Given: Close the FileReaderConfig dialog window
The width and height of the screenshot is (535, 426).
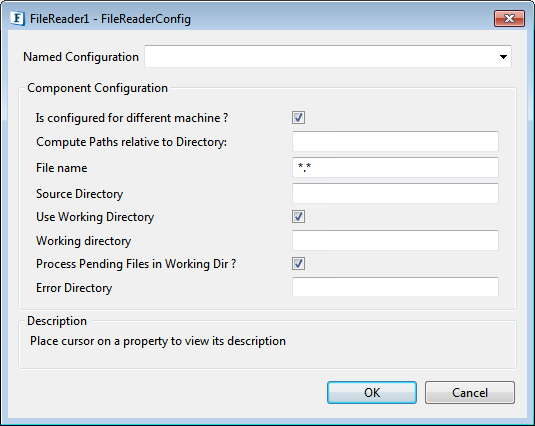Looking at the screenshot, I should (x=509, y=18).
